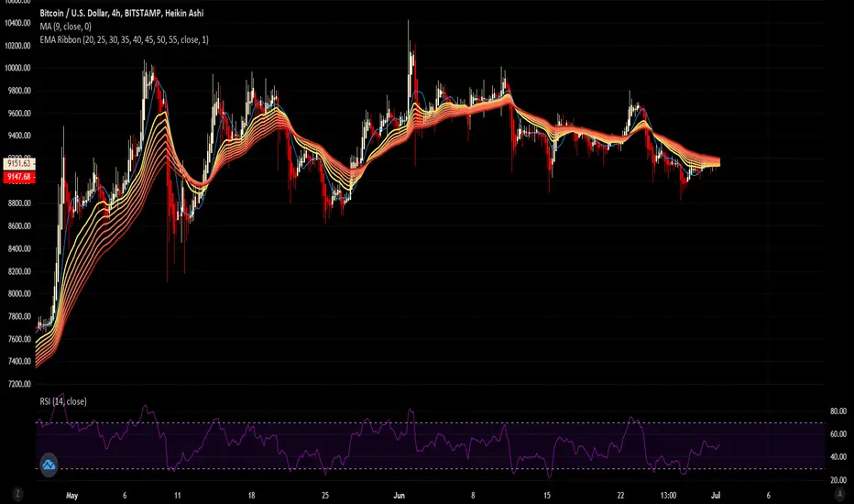Click the 40.00 RSI axis label
Image resolution: width=854 pixels, height=504 pixels.
tap(838, 456)
